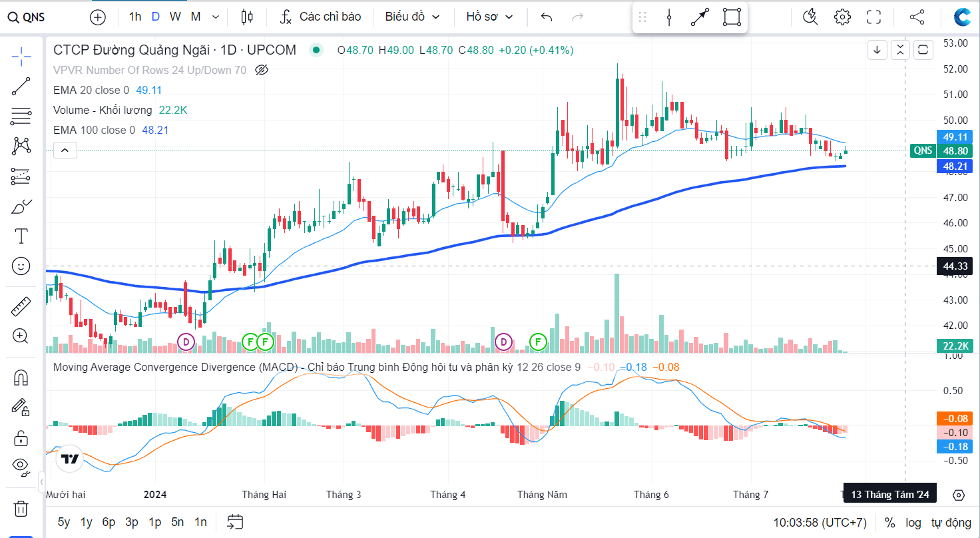
Task: Open the Biểu đồ dropdown menu
Action: pos(413,17)
